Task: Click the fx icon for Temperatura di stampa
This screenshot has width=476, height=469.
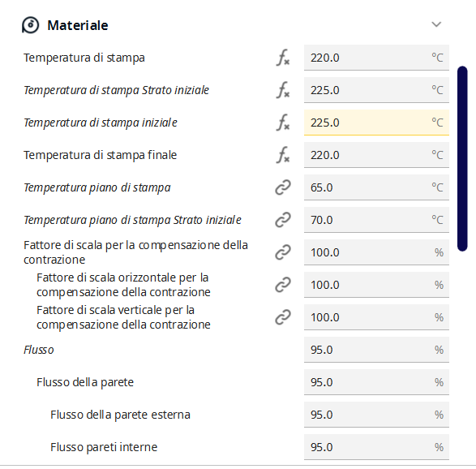Action: click(x=283, y=58)
